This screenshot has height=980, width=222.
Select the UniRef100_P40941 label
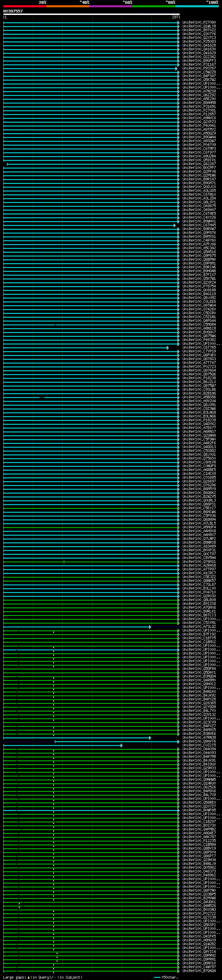pos(199,125)
